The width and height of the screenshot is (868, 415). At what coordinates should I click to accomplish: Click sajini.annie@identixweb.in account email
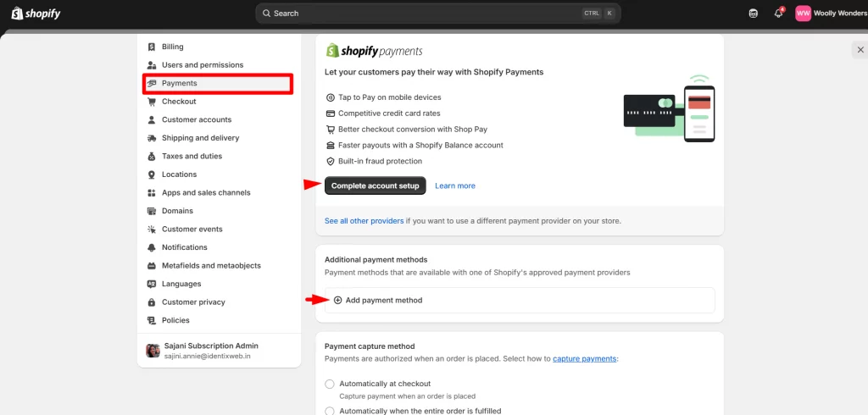coord(207,357)
